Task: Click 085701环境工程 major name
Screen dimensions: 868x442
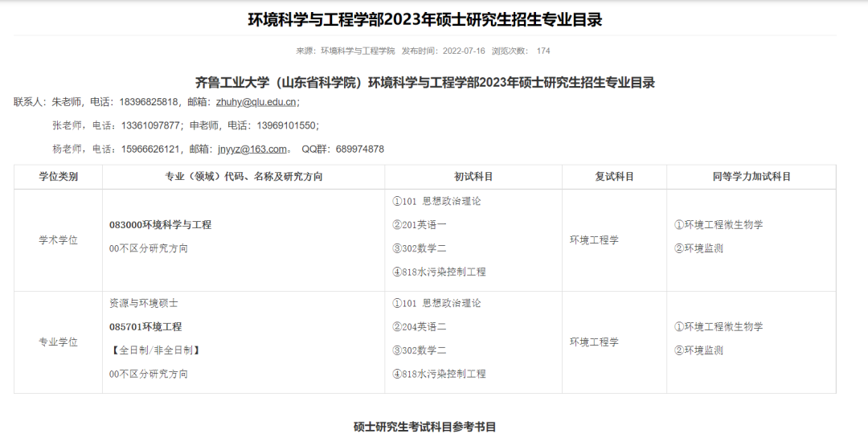Action: point(145,327)
